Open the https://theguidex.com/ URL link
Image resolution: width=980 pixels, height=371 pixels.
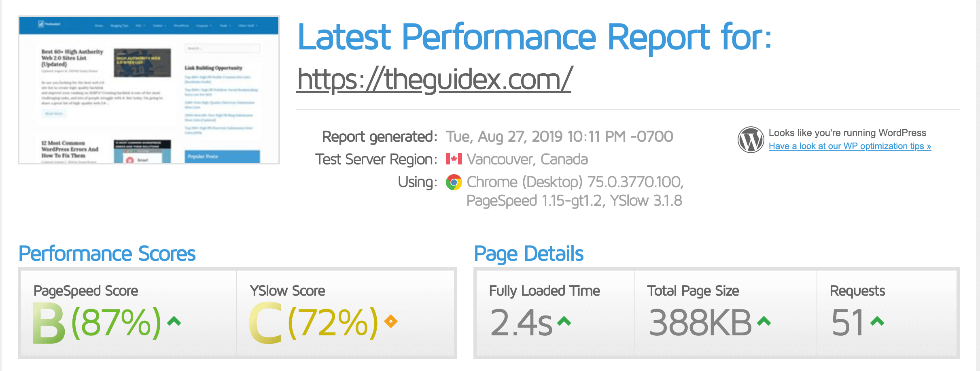pyautogui.click(x=434, y=79)
